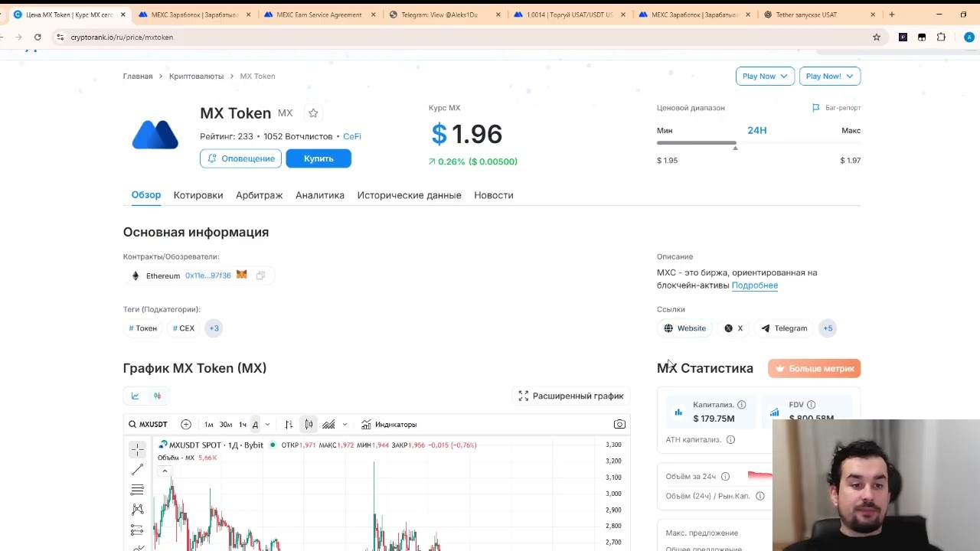Select 1m chart interval

[208, 424]
